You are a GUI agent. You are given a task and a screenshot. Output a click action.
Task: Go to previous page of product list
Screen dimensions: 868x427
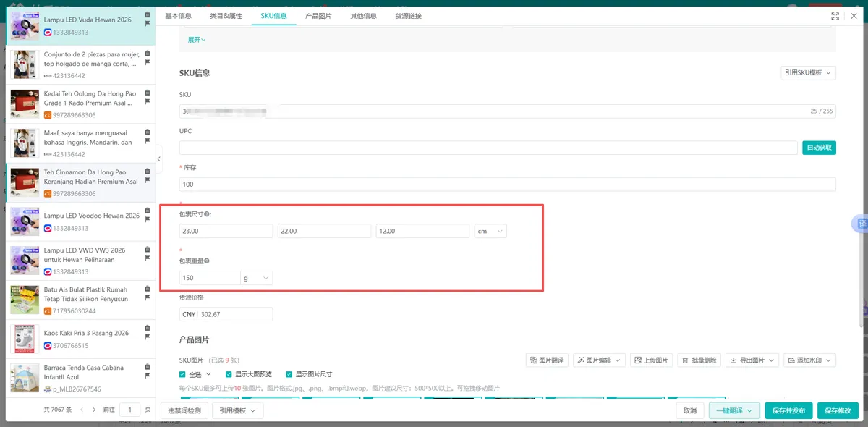pyautogui.click(x=81, y=410)
